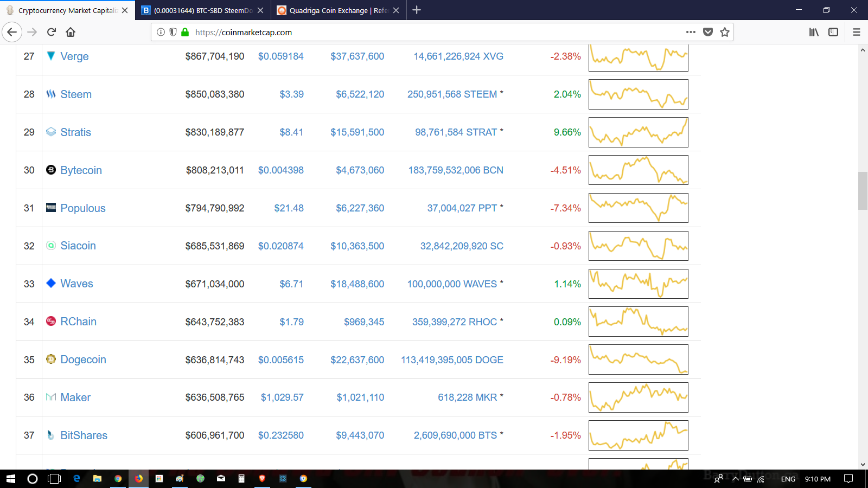This screenshot has height=488, width=868.
Task: Click the Bytecoin price $0.004398
Action: tap(281, 170)
